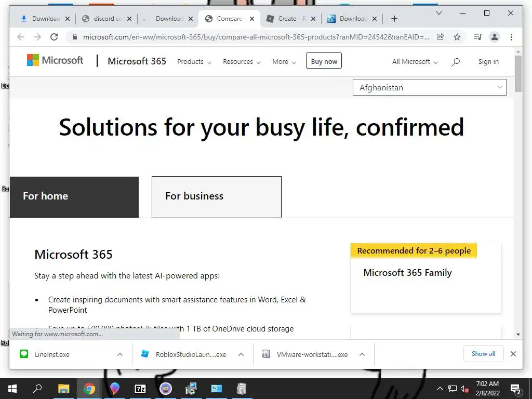Click the browser forward arrow

point(37,37)
